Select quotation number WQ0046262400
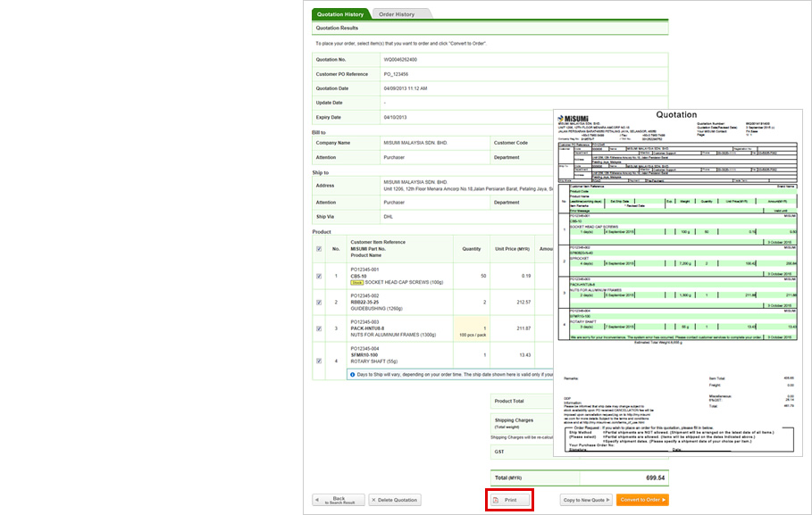812x515 pixels. [x=400, y=60]
